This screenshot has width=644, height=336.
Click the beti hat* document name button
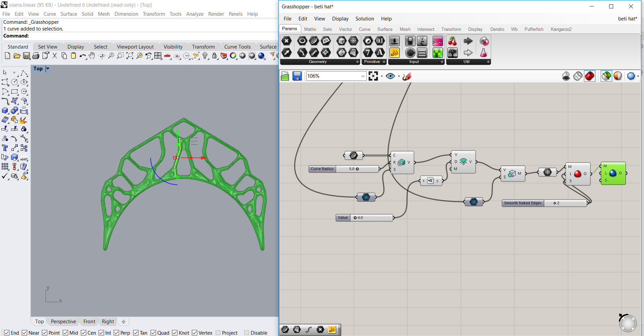point(627,19)
